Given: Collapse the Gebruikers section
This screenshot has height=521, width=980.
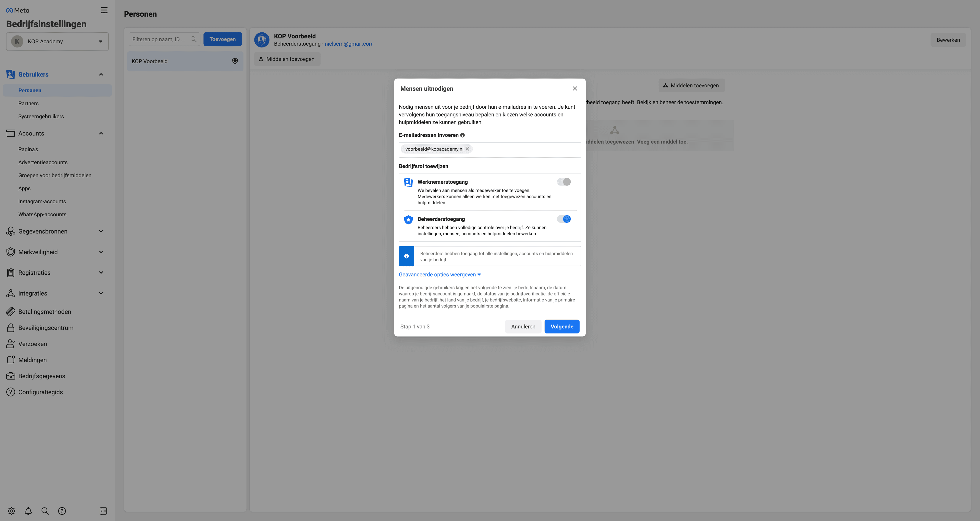Looking at the screenshot, I should tap(101, 74).
